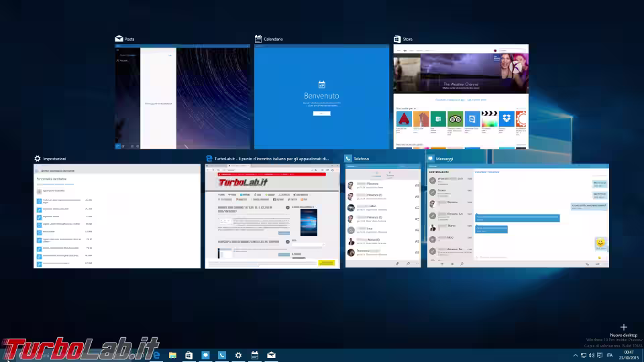This screenshot has height=362, width=644.
Task: Click the "Calendario" window title
Action: point(273,39)
